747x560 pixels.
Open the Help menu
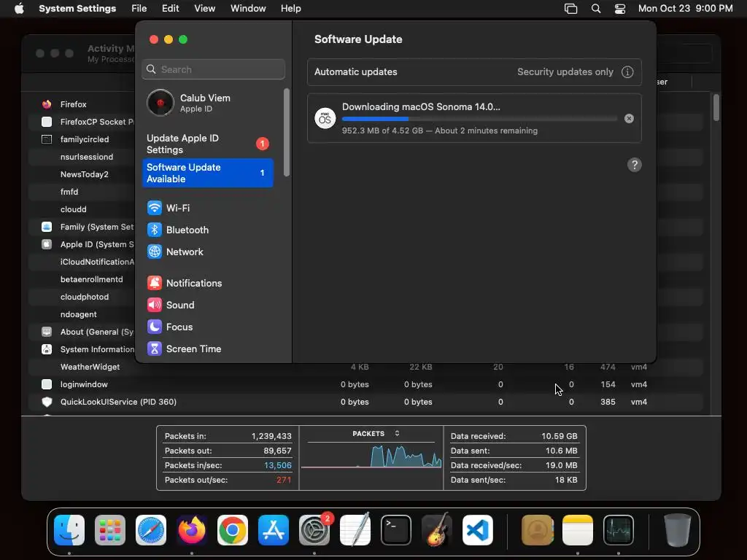tap(290, 9)
